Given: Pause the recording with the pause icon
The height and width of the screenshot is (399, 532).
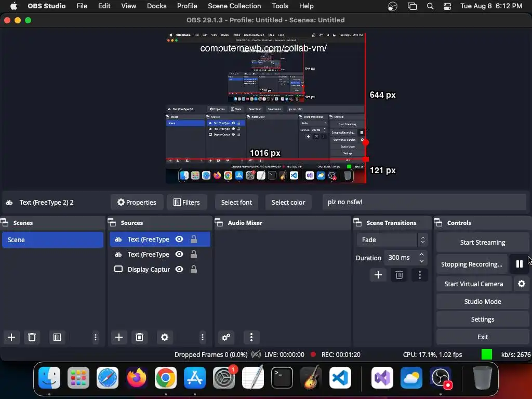Looking at the screenshot, I should click(519, 264).
